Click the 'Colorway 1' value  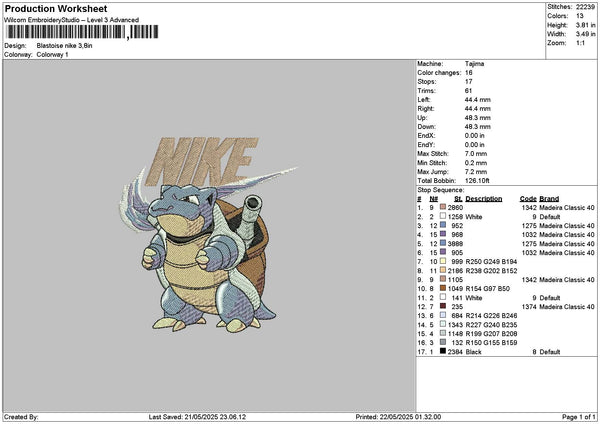(x=52, y=55)
